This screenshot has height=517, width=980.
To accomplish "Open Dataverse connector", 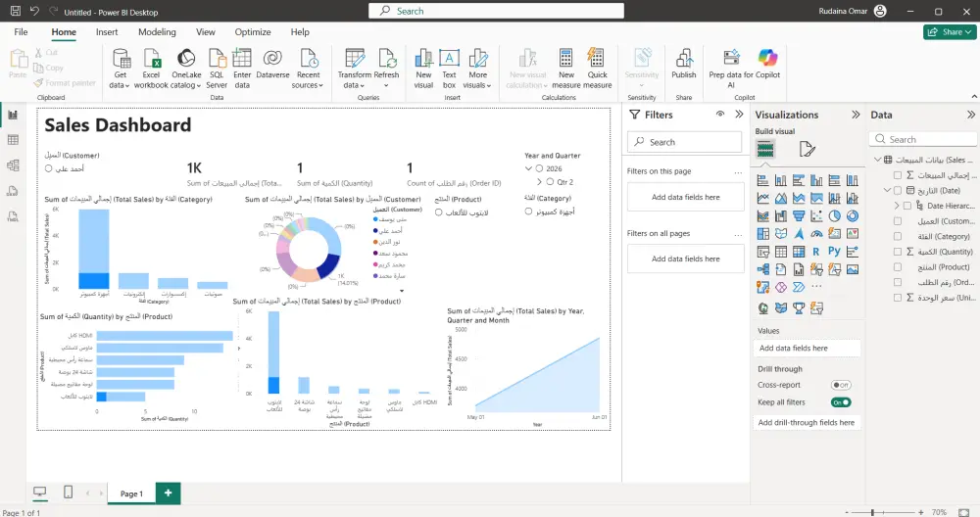I will click(x=272, y=65).
